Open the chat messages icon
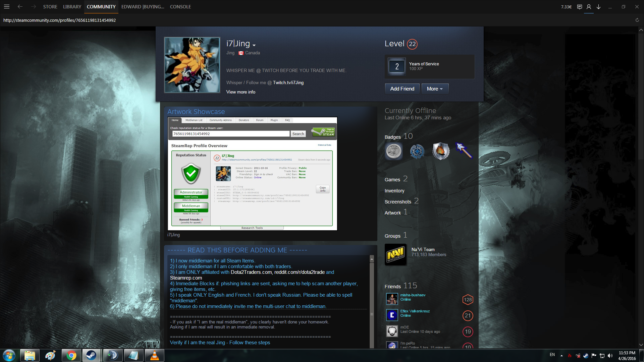The height and width of the screenshot is (362, 644). 579,7
